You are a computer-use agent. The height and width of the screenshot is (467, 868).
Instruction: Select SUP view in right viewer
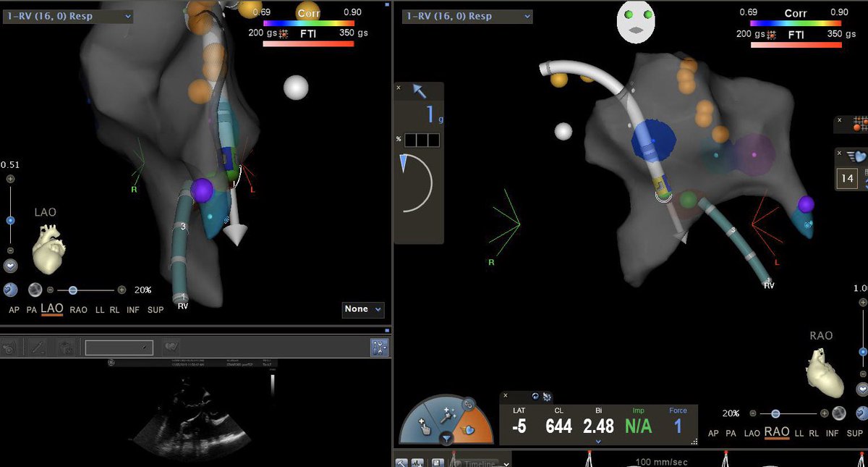tap(855, 433)
